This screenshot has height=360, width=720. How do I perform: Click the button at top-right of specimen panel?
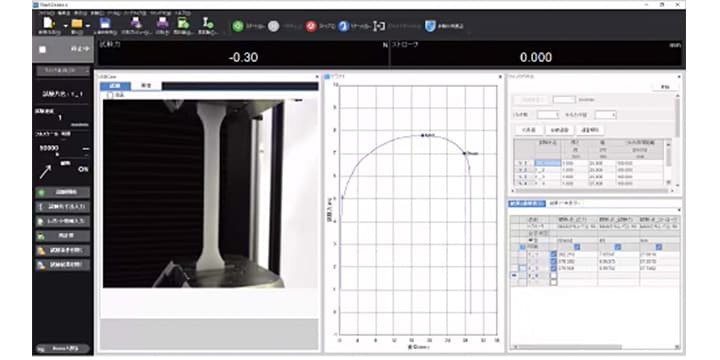665,87
